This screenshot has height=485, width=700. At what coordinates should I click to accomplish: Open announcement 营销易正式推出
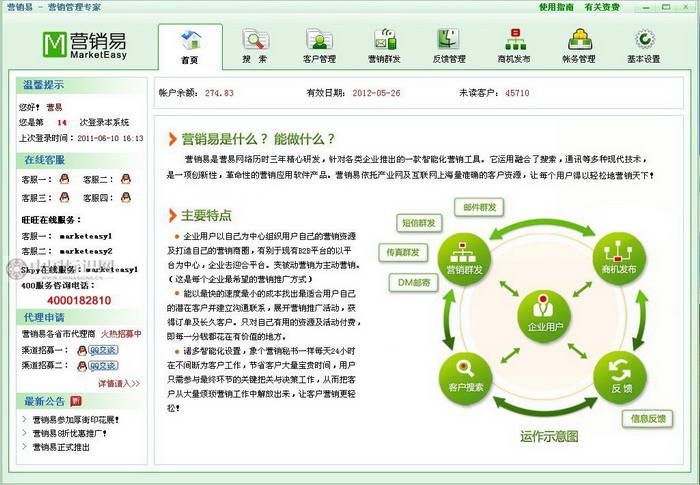pos(61,447)
